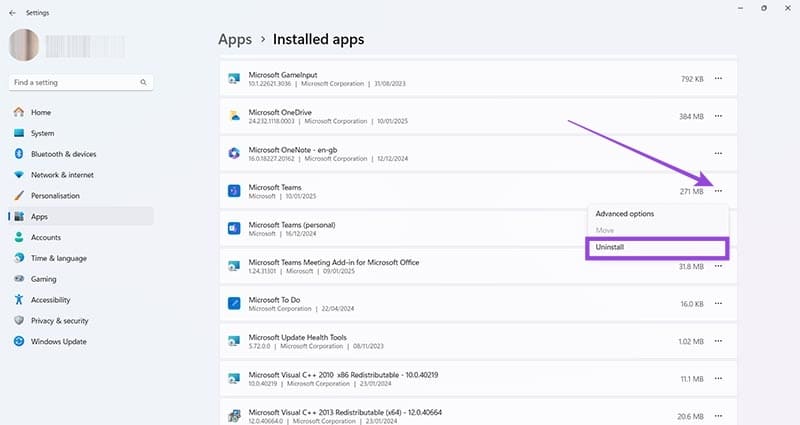Click the Visual C++ 2010 app icon

click(x=234, y=379)
